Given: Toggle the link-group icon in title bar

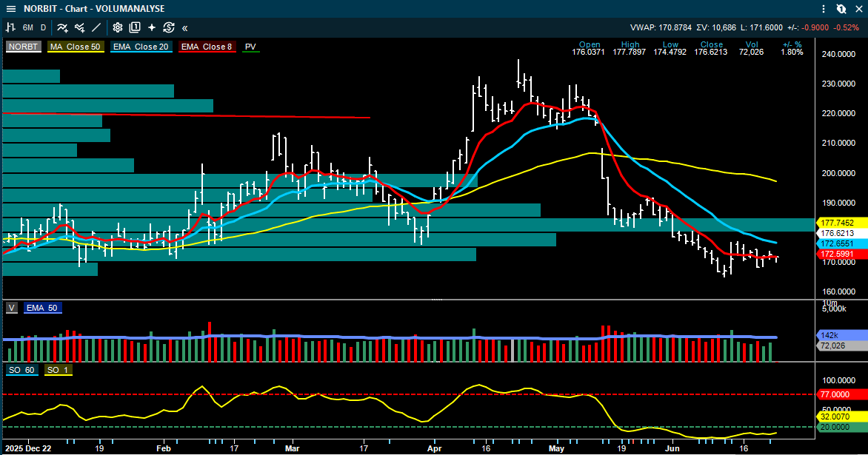Looking at the screenshot, I should click(x=841, y=9).
